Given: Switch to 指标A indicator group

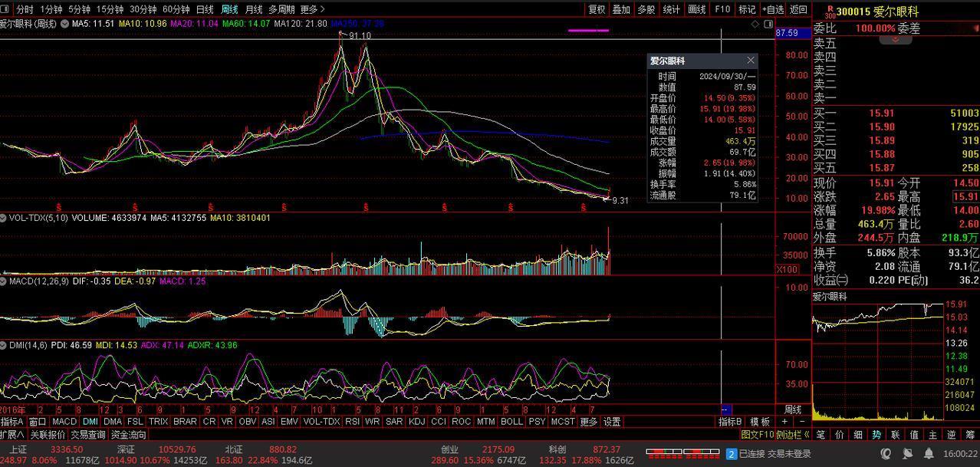Looking at the screenshot, I should coord(12,422).
